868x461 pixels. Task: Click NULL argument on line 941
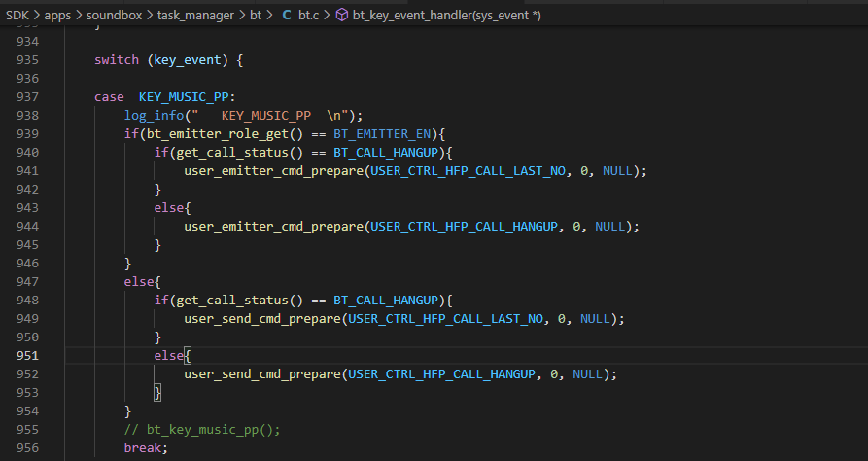617,170
